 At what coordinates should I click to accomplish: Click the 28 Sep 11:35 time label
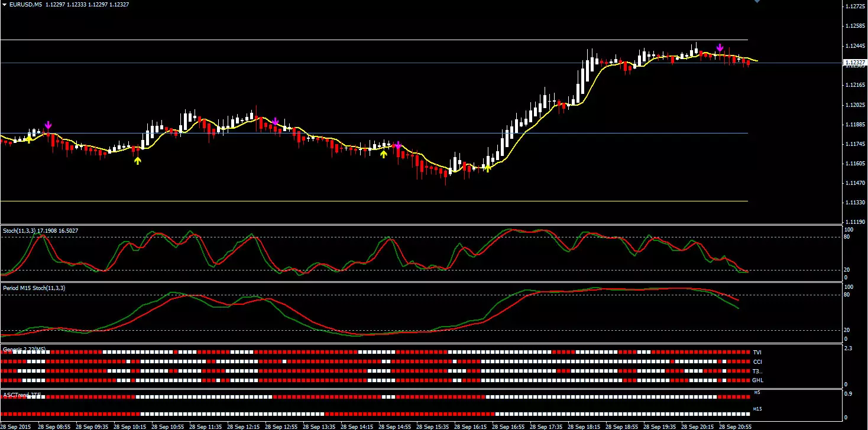point(206,426)
